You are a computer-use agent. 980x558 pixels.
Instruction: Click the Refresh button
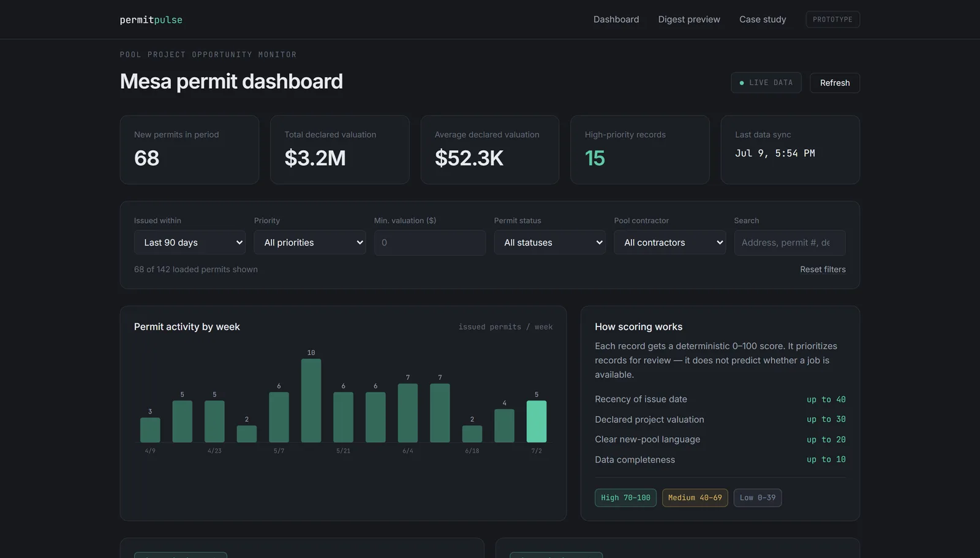click(835, 83)
